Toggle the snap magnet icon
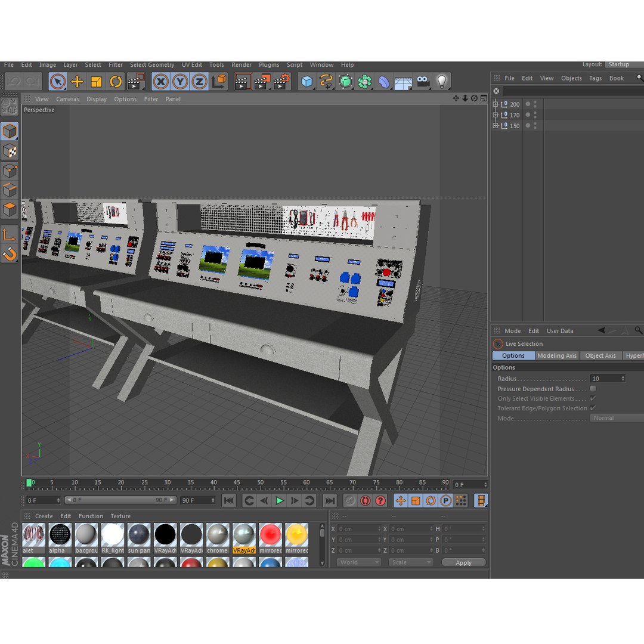Viewport: 644px width, 644px height. (10, 254)
